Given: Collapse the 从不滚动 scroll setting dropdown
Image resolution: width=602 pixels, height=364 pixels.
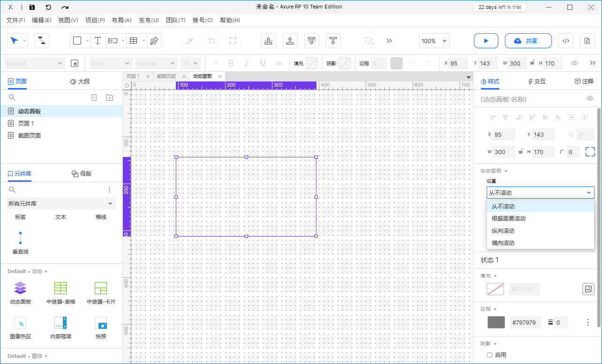Looking at the screenshot, I should point(540,193).
